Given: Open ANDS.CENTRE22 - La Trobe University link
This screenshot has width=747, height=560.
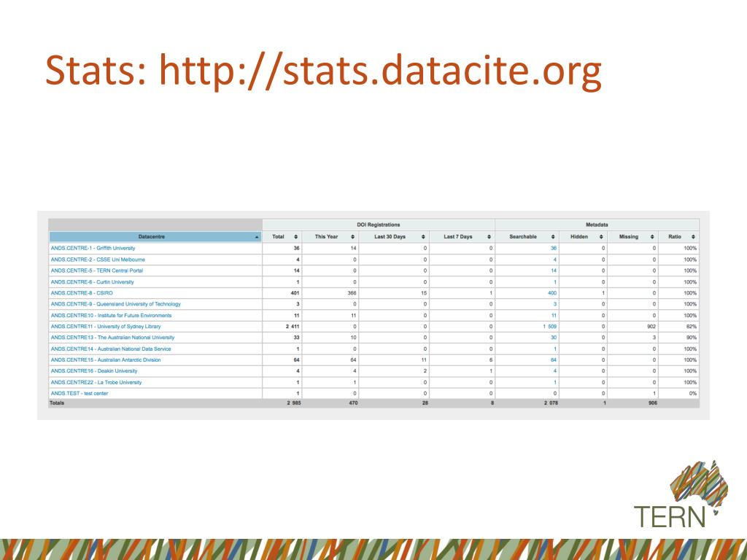Looking at the screenshot, I should (x=96, y=382).
